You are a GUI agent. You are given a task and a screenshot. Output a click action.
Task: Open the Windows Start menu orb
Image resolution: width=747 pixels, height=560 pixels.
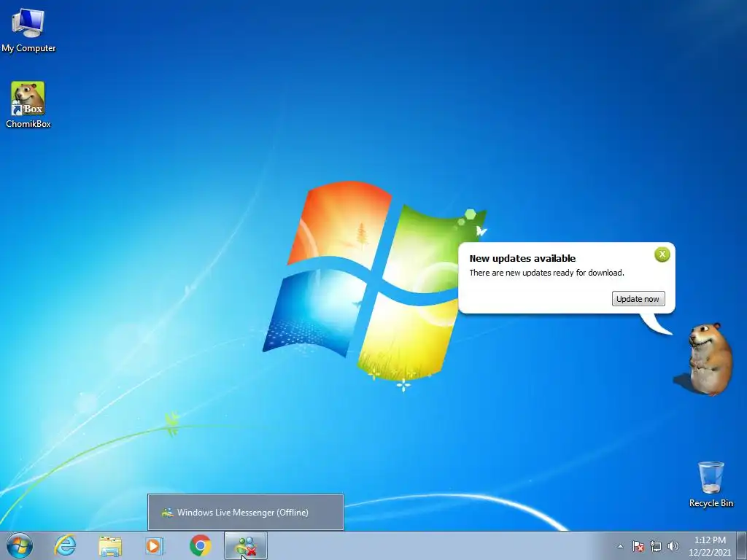click(20, 545)
